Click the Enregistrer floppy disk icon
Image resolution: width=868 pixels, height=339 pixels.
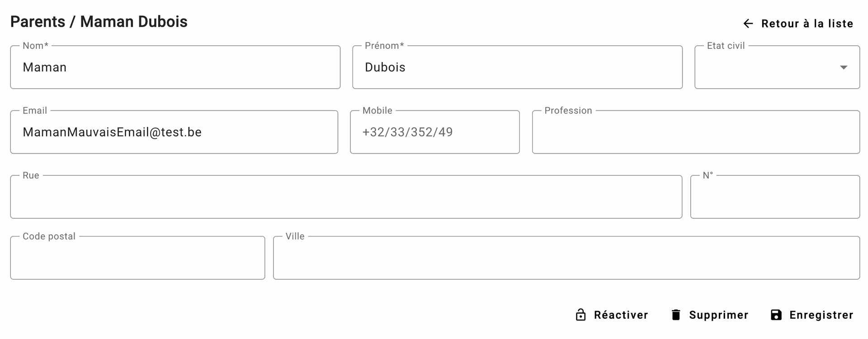(x=776, y=315)
